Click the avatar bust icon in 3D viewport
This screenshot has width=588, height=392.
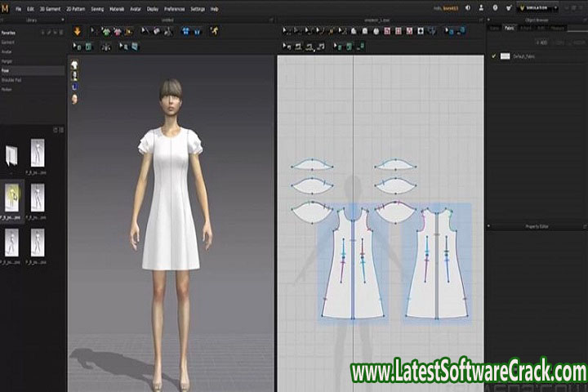(x=74, y=76)
